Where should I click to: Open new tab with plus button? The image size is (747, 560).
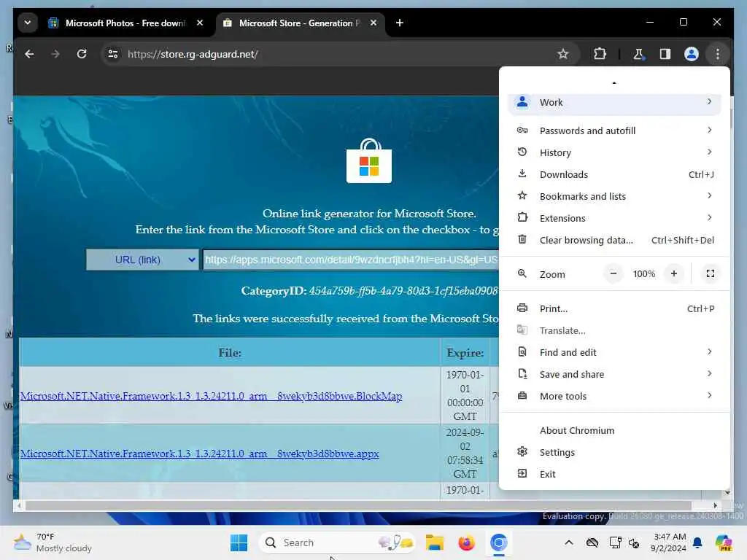[400, 23]
